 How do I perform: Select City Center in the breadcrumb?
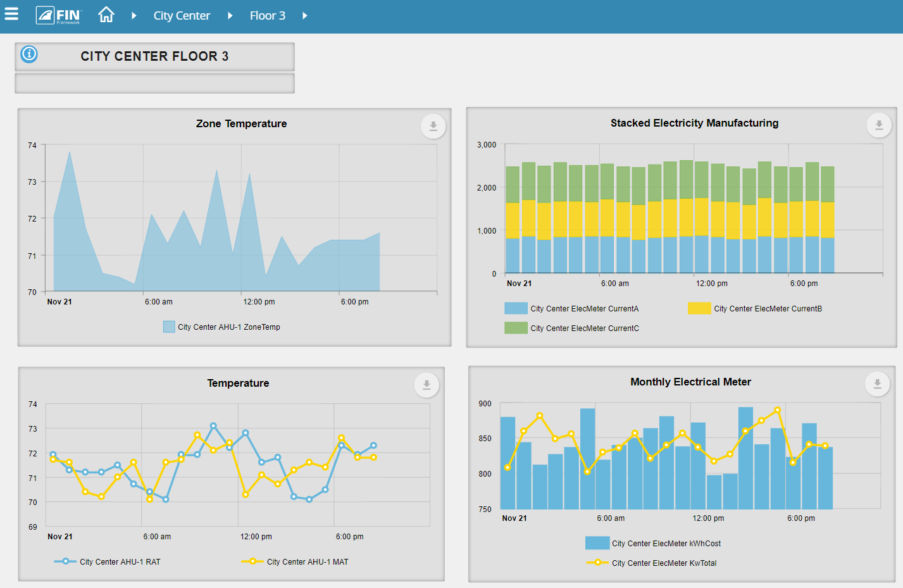tap(182, 15)
